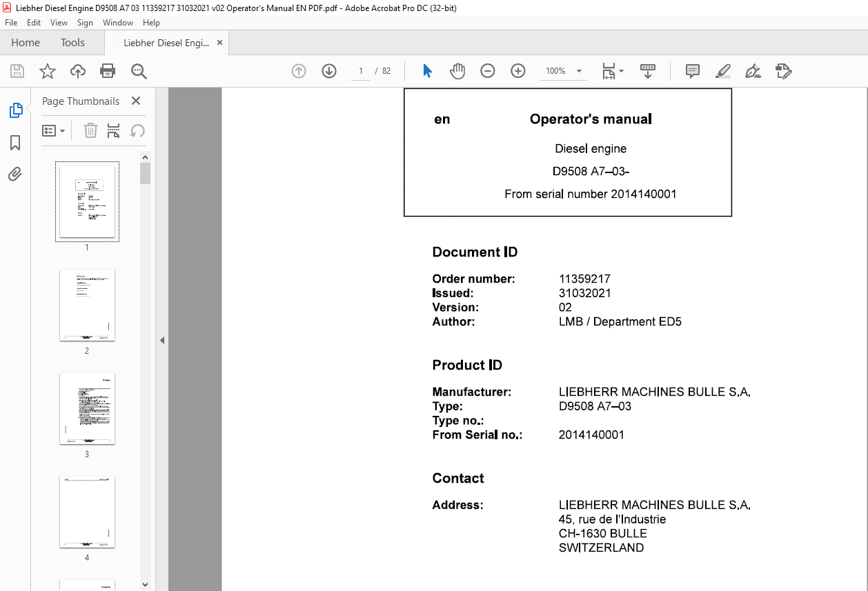Click 'From serial number 2014140001' text

(591, 194)
